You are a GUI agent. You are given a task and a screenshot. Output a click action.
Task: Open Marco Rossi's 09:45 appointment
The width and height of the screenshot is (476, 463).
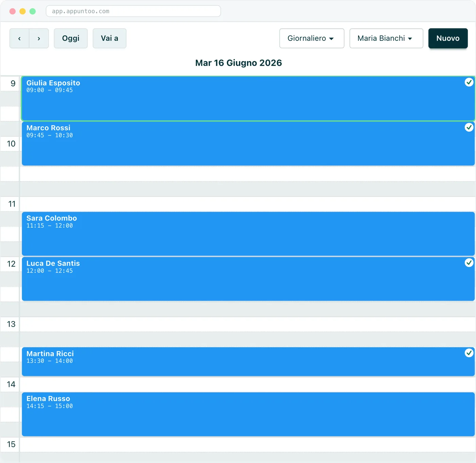pos(248,144)
